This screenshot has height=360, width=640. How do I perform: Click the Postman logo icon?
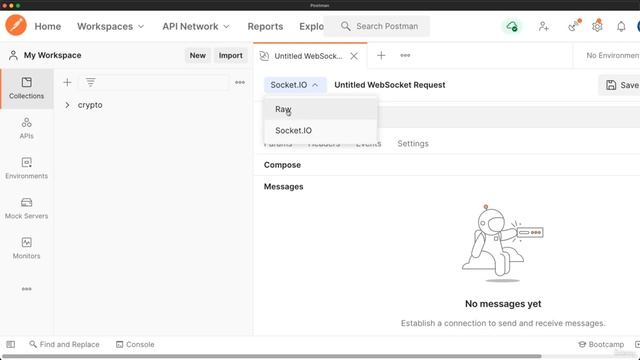[16, 25]
